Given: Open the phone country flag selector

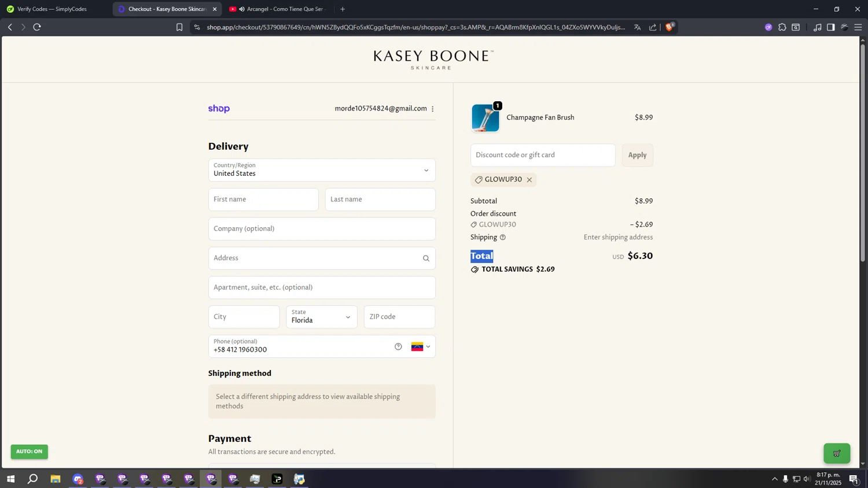Looking at the screenshot, I should click(421, 347).
